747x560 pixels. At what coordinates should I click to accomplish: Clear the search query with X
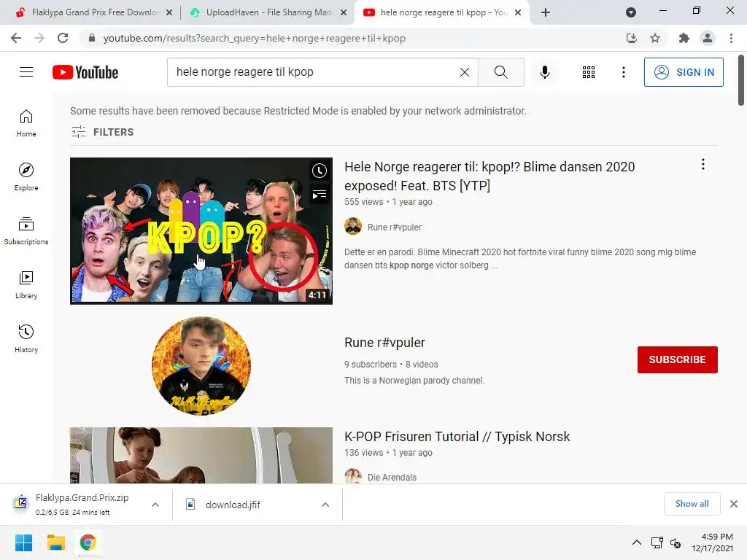(x=465, y=72)
